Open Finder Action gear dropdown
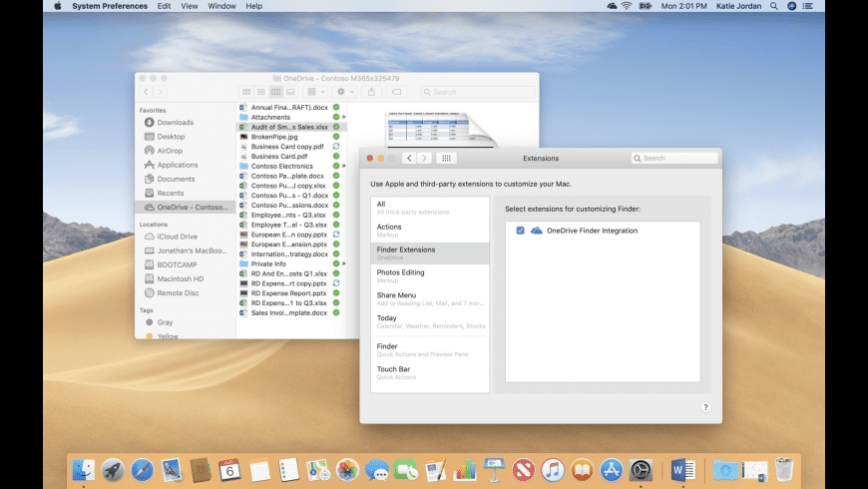The height and width of the screenshot is (489, 868). pos(344,92)
